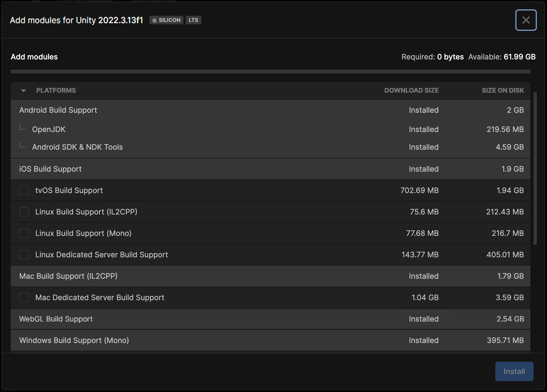
Task: Click the disk space progress bar
Action: tap(270, 71)
